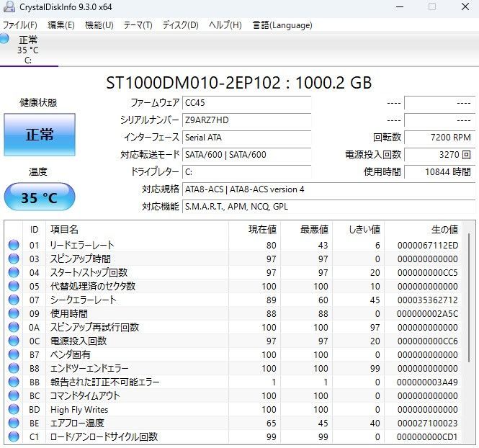Viewport: 479px width, 448px height.
Task: Click status icon for 01 リードエラーレート
Action: point(14,245)
